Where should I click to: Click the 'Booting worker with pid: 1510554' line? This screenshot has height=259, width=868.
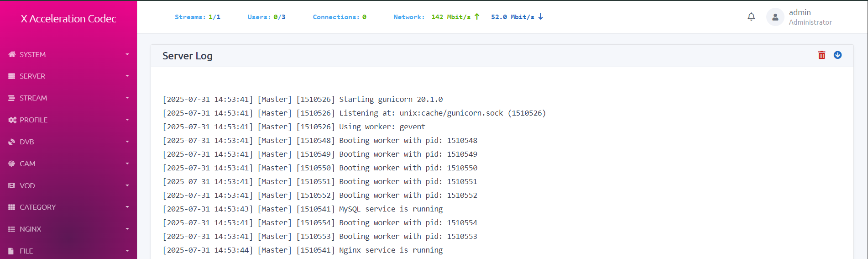(x=320, y=223)
